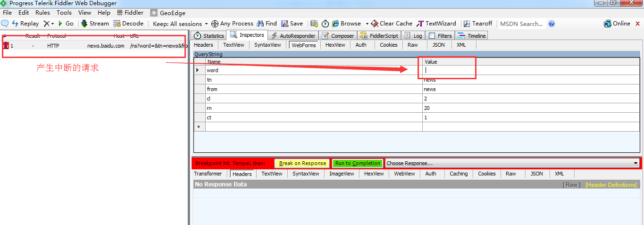Expand the Choose Response dropdown
The width and height of the screenshot is (644, 225).
tap(512, 163)
